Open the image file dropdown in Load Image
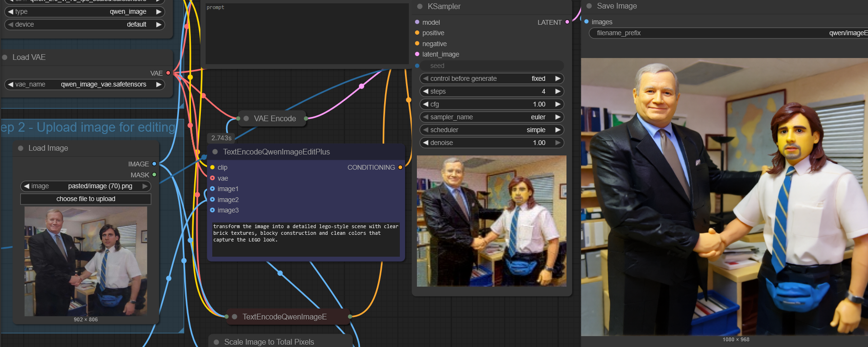Viewport: 868px width, 347px height. coord(86,186)
